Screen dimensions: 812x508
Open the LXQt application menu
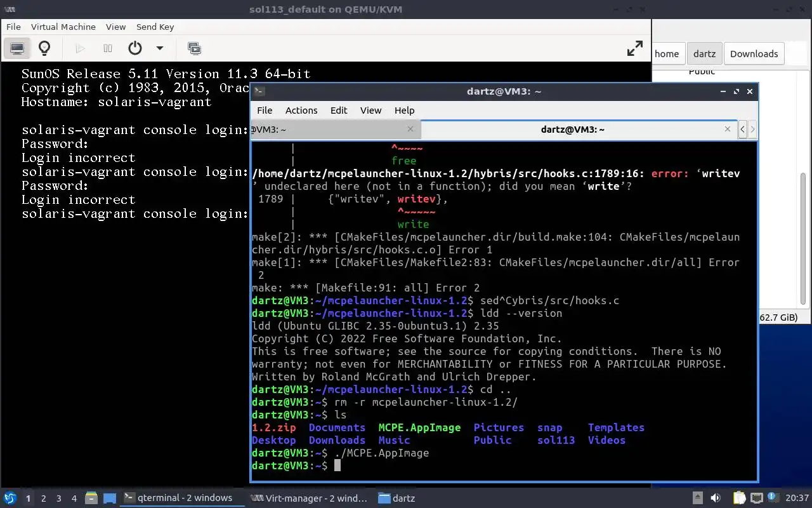pos(10,498)
